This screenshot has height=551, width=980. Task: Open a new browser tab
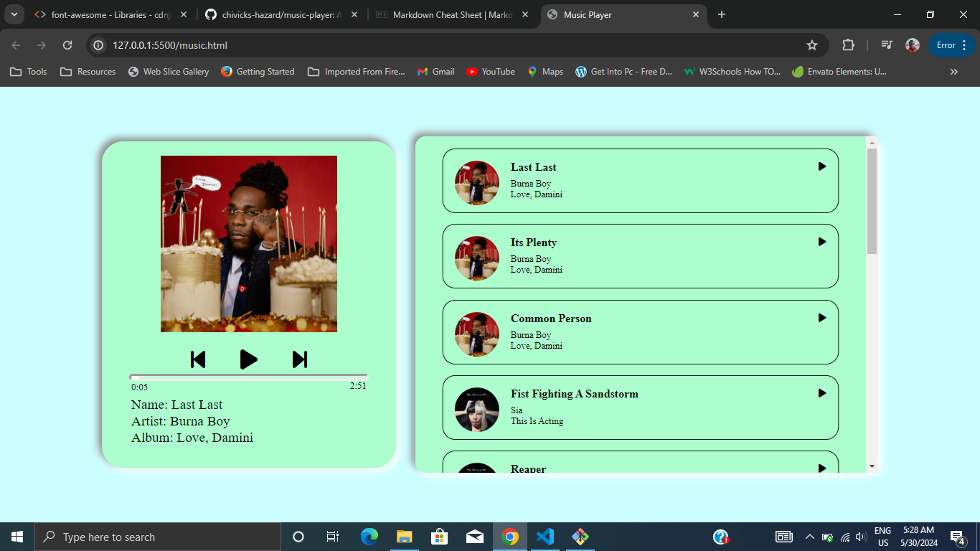pos(722,14)
